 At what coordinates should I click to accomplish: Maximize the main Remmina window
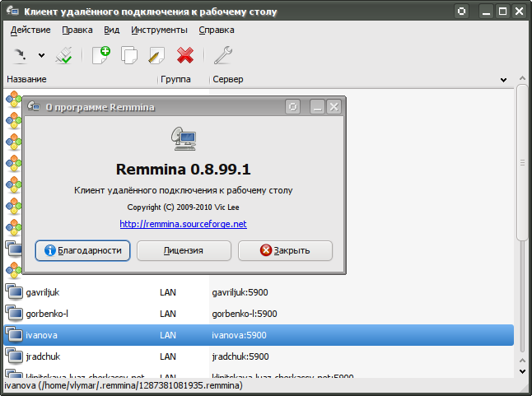pyautogui.click(x=503, y=12)
